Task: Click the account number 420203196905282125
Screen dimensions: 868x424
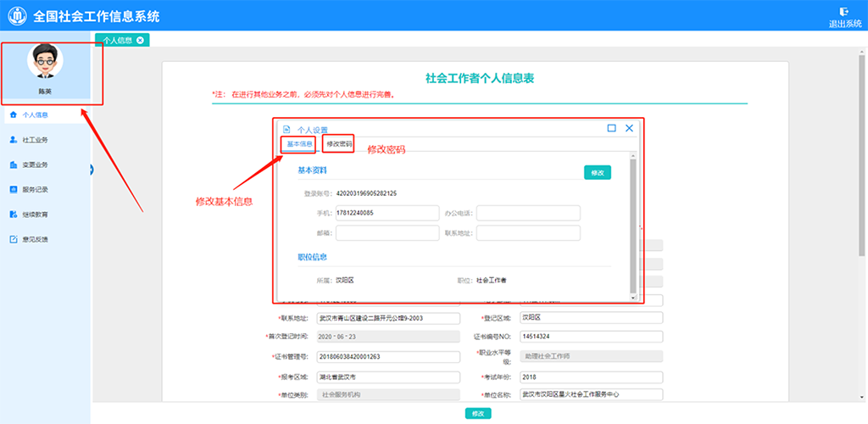Action: pyautogui.click(x=366, y=193)
